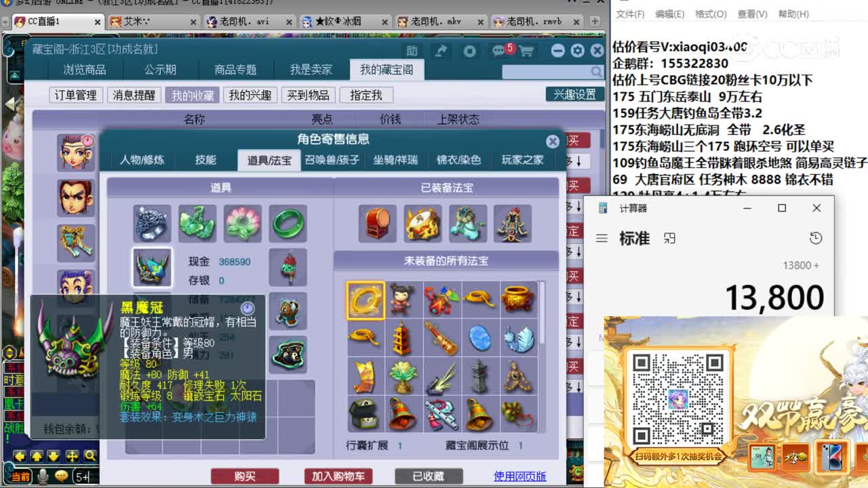The image size is (868, 488).
Task: Click the treasure grid scrollbar
Action: coord(541,313)
